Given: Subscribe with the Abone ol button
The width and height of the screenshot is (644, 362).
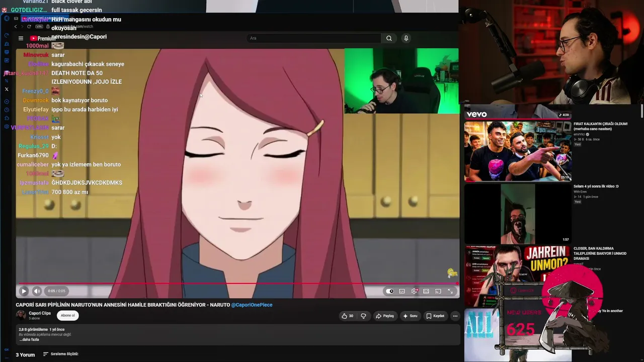Looking at the screenshot, I should 68,316.
